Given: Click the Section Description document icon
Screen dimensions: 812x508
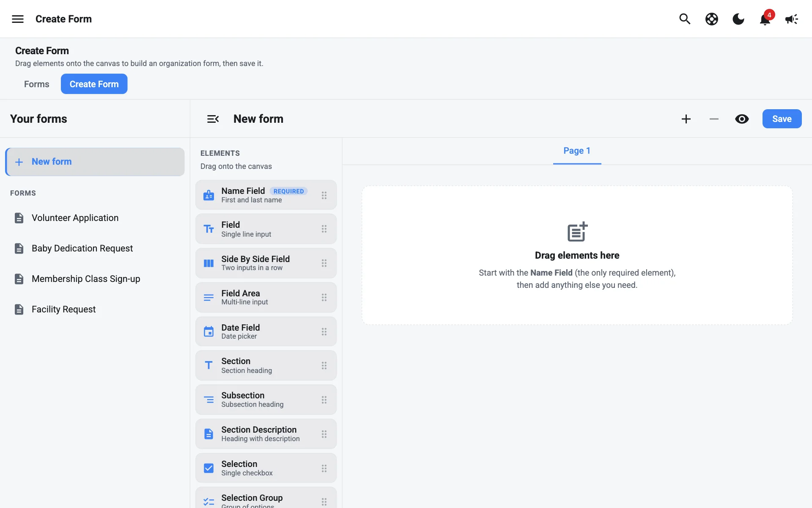Looking at the screenshot, I should [208, 434].
